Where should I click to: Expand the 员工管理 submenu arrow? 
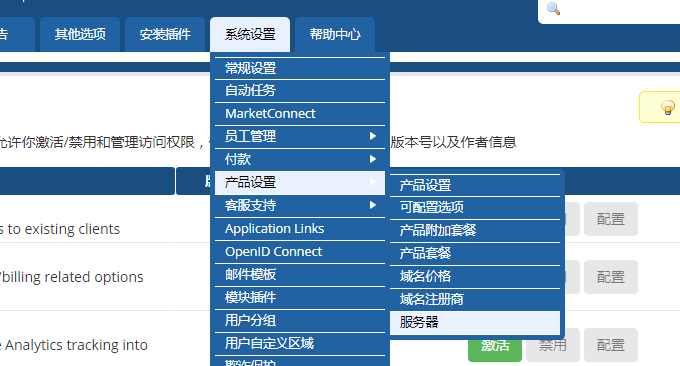pos(373,136)
